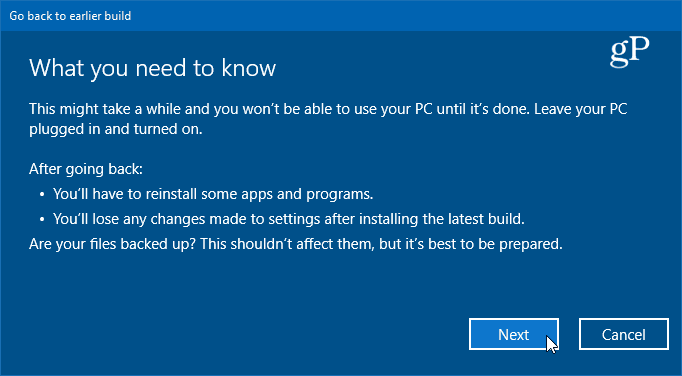Image resolution: width=682 pixels, height=376 pixels.
Task: Click the Next button to continue
Action: click(x=514, y=334)
